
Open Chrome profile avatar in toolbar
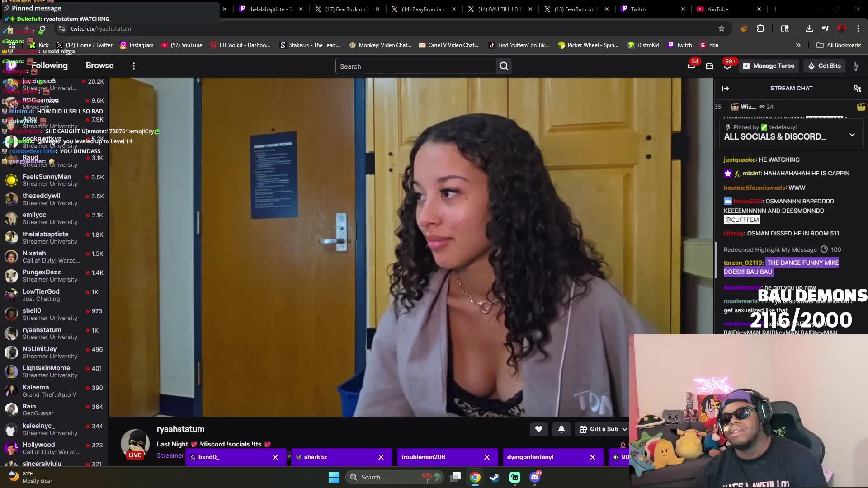841,28
